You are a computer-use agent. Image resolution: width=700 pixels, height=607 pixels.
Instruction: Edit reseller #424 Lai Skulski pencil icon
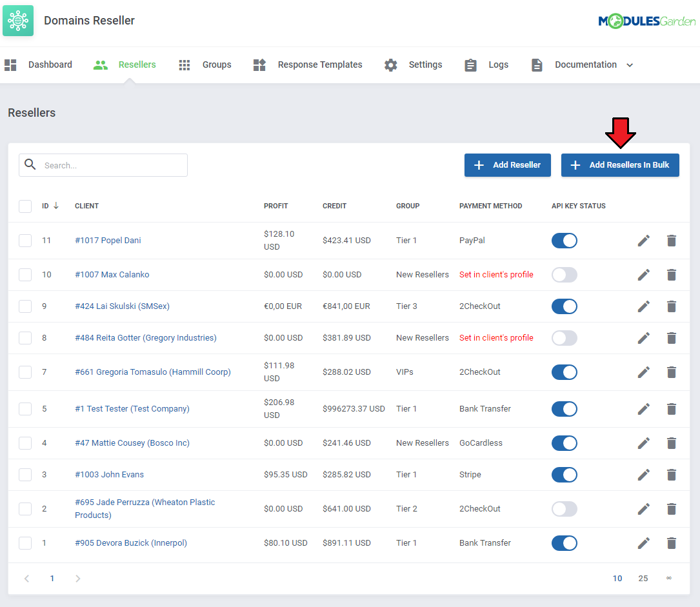click(x=643, y=306)
